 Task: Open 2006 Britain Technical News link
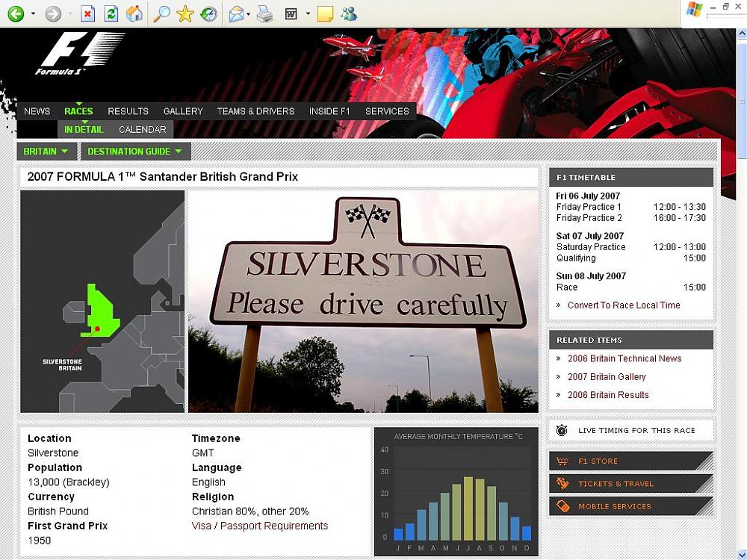[624, 358]
